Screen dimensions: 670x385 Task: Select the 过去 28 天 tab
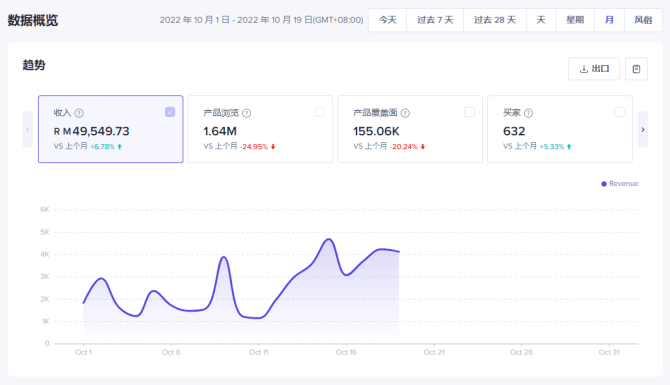click(x=495, y=20)
